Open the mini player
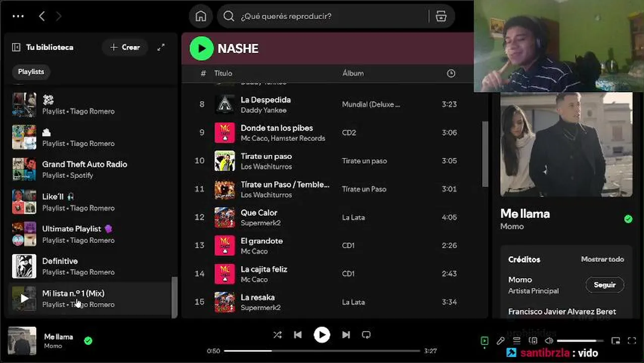The image size is (644, 363). pos(615,341)
